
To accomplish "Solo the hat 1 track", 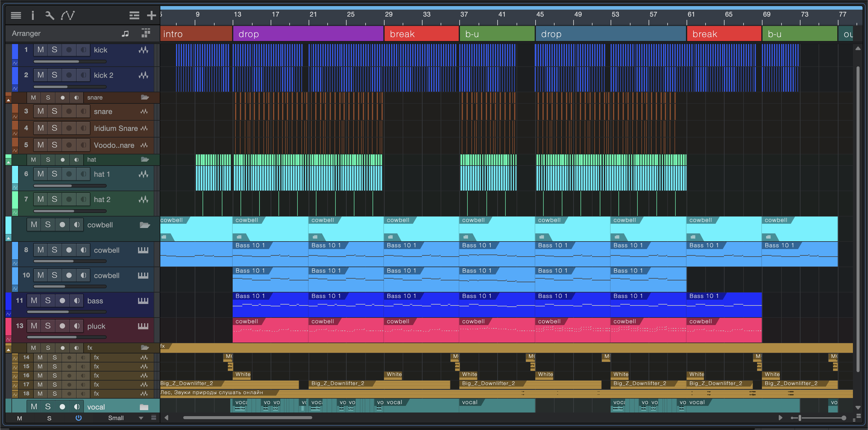I will (x=54, y=174).
